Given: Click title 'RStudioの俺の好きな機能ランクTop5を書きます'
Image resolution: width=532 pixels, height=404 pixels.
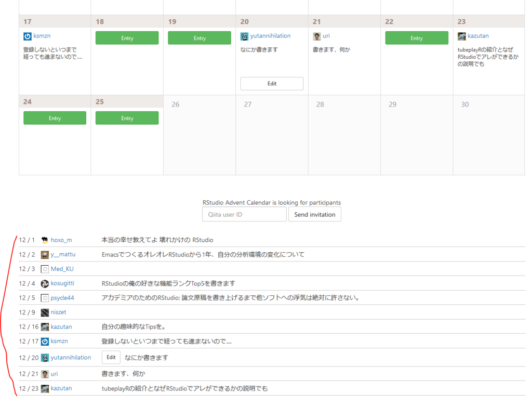Looking at the screenshot, I should [x=168, y=283].
